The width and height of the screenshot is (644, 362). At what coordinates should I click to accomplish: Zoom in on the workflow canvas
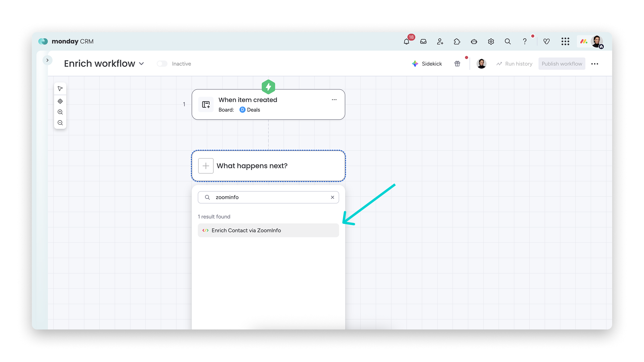point(60,112)
